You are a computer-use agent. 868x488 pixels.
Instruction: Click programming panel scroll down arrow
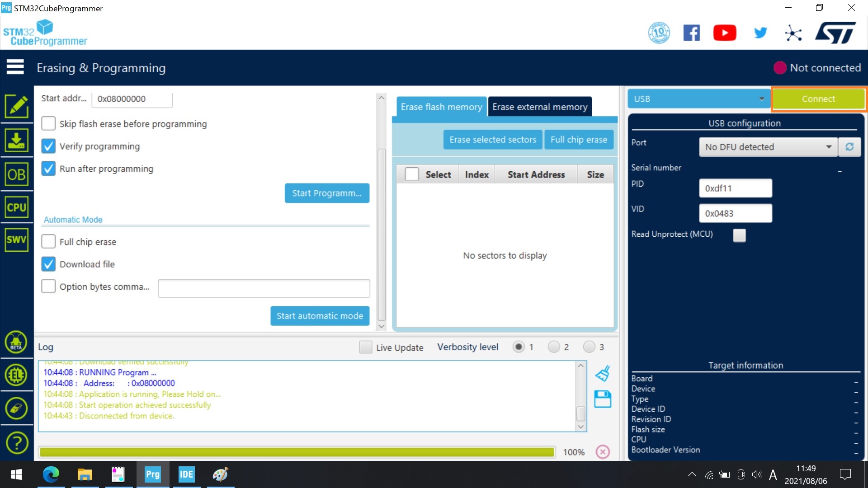pyautogui.click(x=381, y=326)
